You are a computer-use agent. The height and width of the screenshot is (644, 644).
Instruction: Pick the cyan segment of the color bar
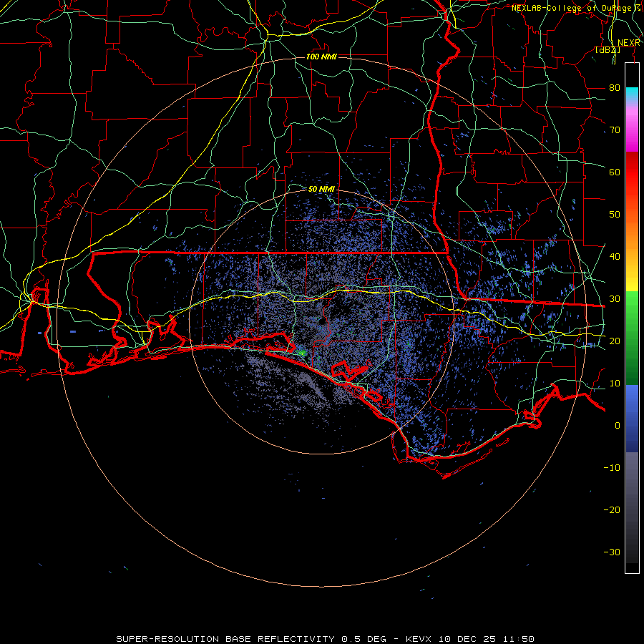pyautogui.click(x=632, y=94)
